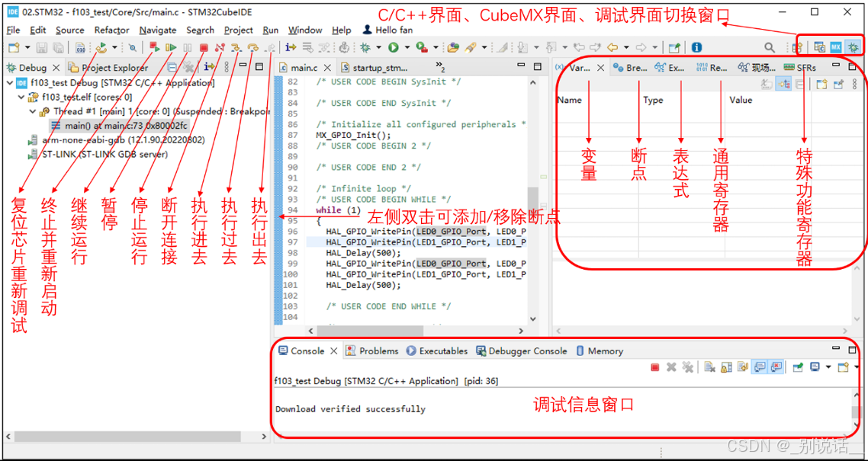Toggle Show Type Names in Variables view
Viewport: 868px width, 461px height.
tap(767, 84)
